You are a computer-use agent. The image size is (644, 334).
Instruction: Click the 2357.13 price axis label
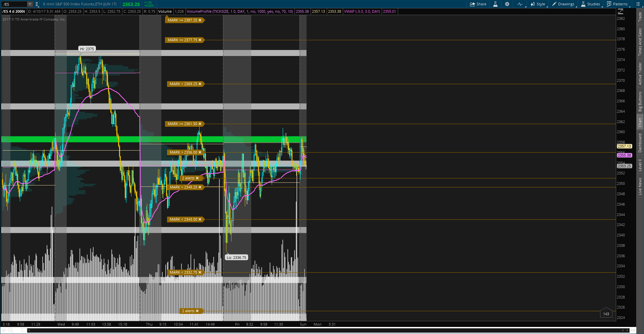(x=625, y=146)
